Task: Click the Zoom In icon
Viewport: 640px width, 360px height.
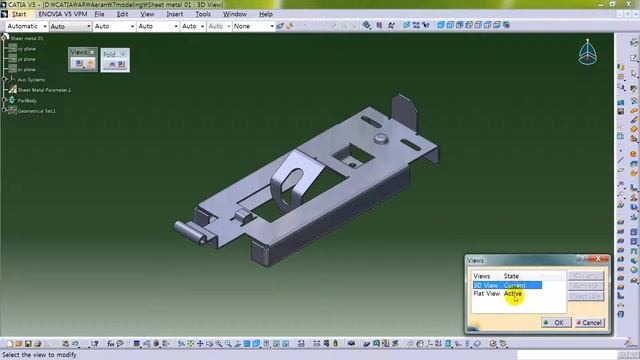Action: (219, 344)
